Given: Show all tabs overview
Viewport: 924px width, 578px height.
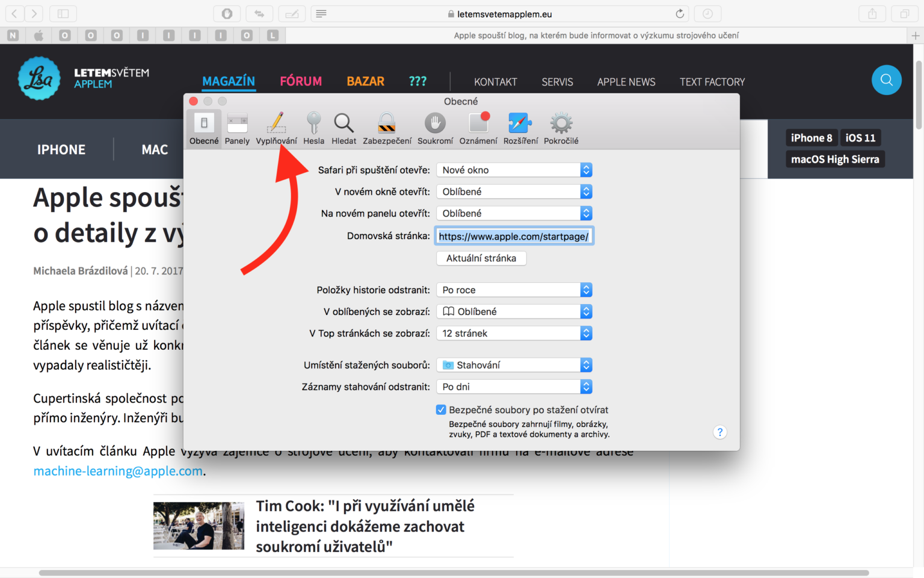Looking at the screenshot, I should pos(904,13).
